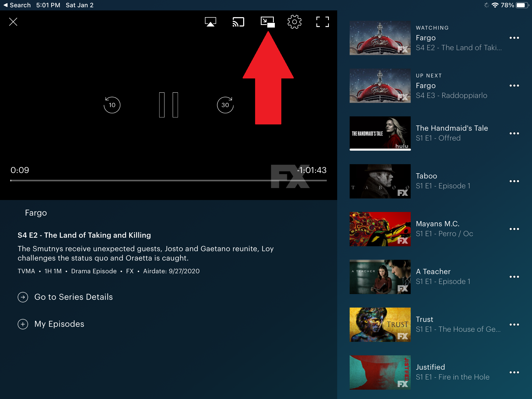
Task: Tap the Go to Series Details arrow icon
Action: pos(23,297)
